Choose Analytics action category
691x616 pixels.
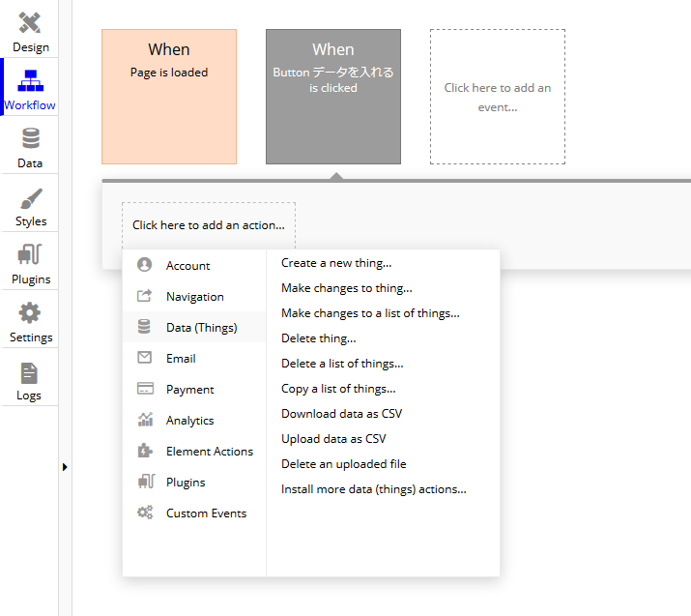pyautogui.click(x=194, y=420)
